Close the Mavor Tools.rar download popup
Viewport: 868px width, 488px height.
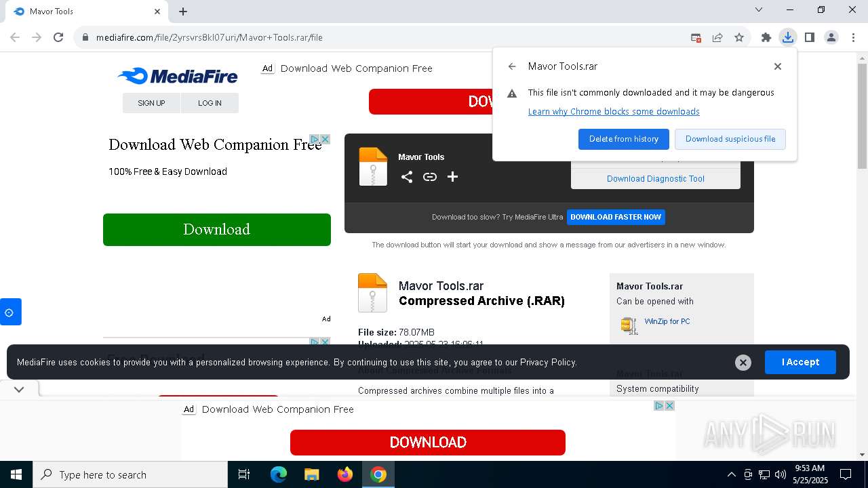tap(778, 66)
